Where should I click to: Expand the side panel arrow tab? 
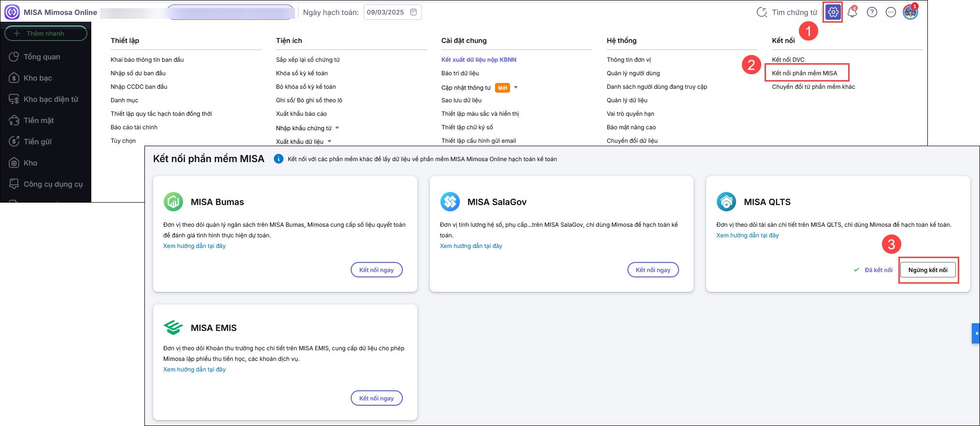(x=976, y=333)
